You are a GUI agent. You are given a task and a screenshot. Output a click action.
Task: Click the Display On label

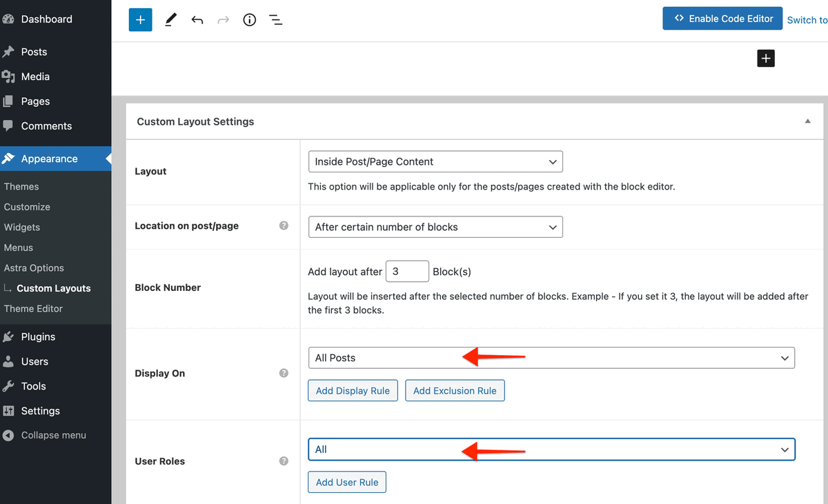point(160,374)
